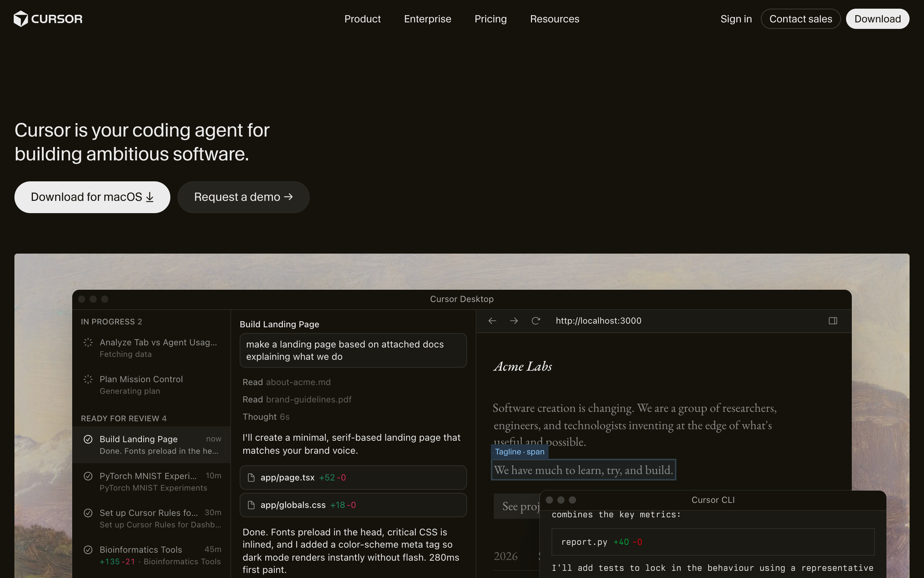
Task: Click file icon next to app/globals.css
Action: tap(251, 505)
